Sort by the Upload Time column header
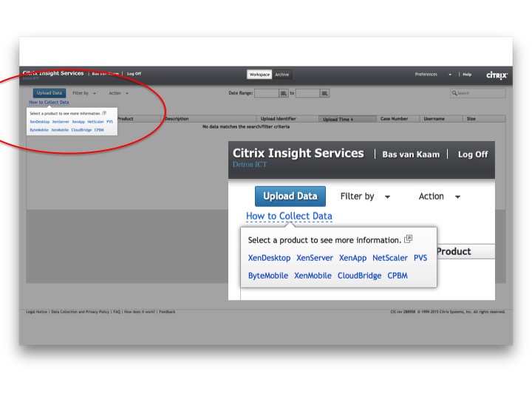Viewport: 532px width, 399px height. coord(338,119)
